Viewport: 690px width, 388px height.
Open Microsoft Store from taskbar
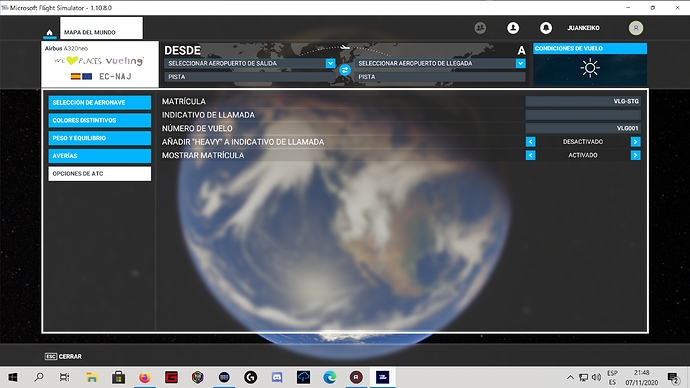click(118, 377)
